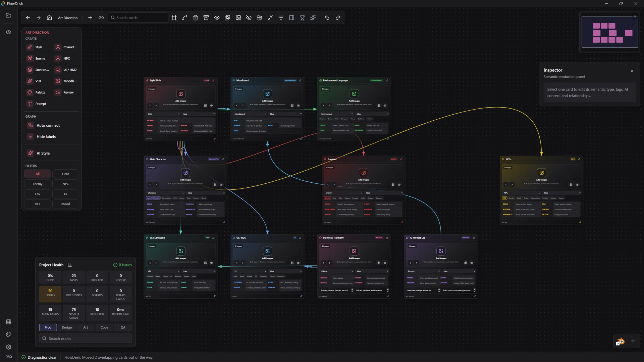
Task: Switch to QA tab in Project Health
Action: tap(123, 327)
